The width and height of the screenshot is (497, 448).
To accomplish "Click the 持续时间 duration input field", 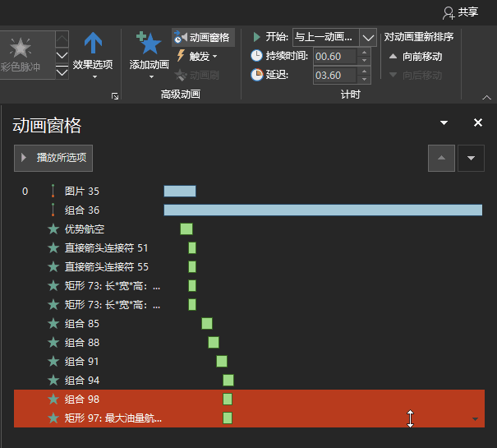I will coord(334,56).
